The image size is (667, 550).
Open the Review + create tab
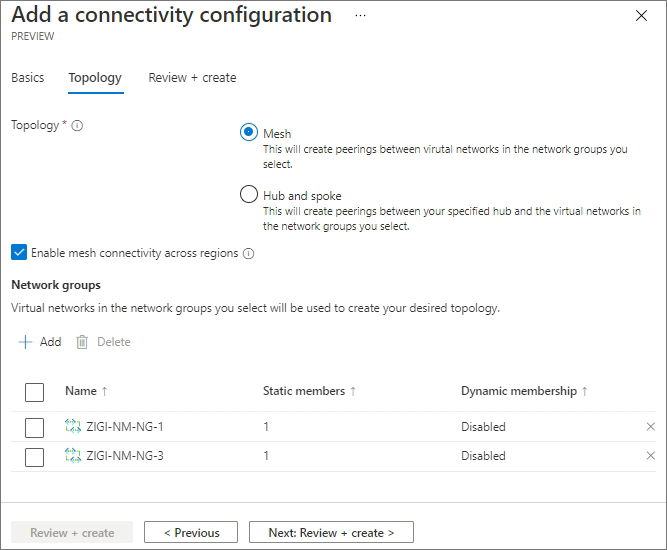click(x=192, y=78)
